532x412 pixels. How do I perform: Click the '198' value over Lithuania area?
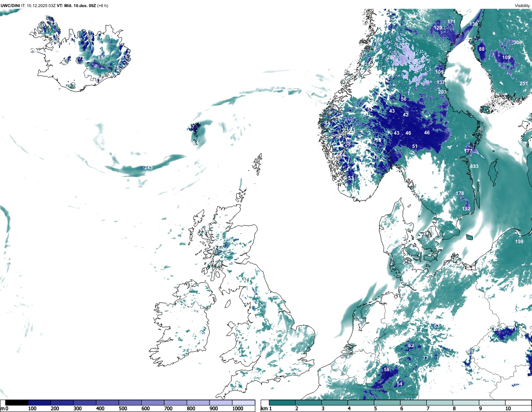click(519, 242)
